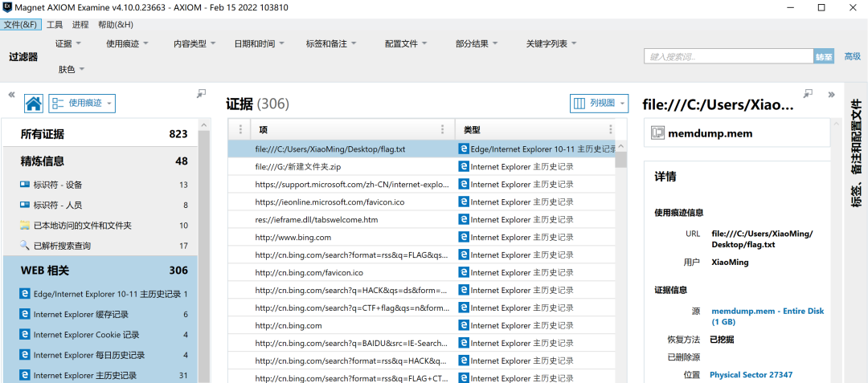
Task: Select the WEB 相关 category
Action: pos(100,271)
